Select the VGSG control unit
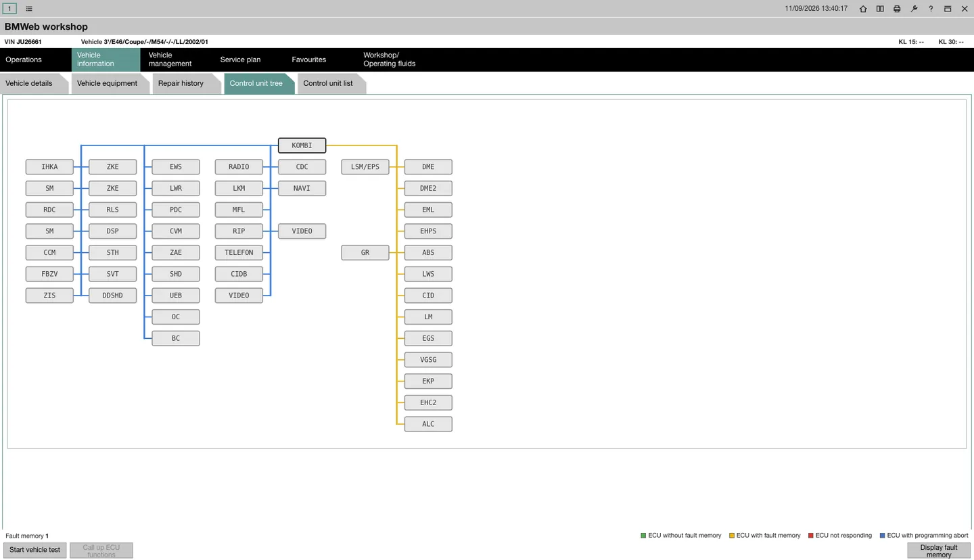974x560 pixels. [x=428, y=360]
